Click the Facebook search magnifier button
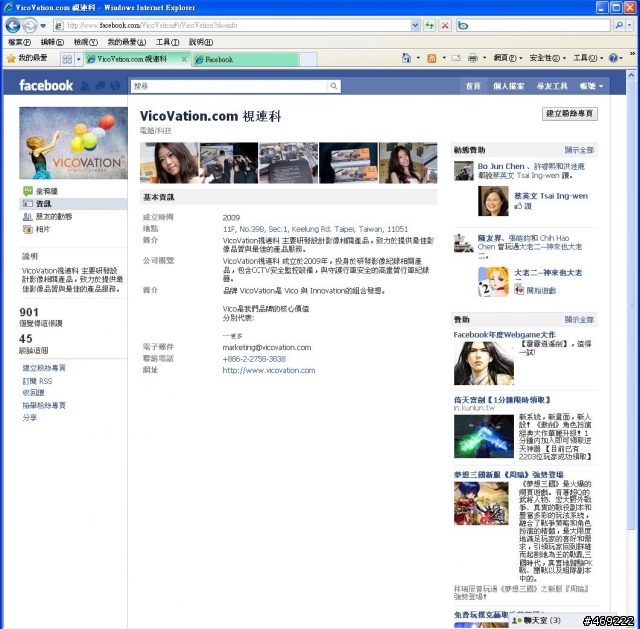640x629 pixels. (334, 86)
